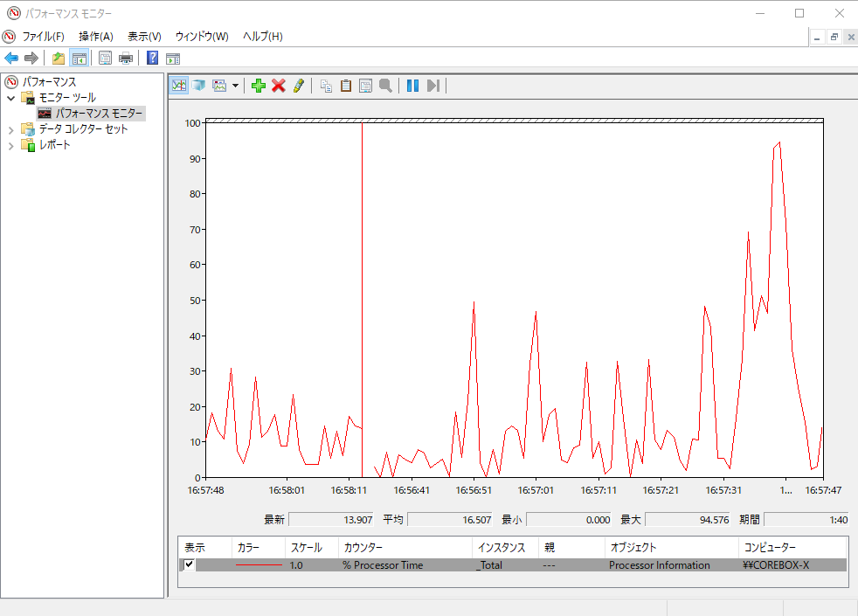The height and width of the screenshot is (616, 858).
Task: Click the app icon left of ファイル menu
Action: [x=9, y=36]
